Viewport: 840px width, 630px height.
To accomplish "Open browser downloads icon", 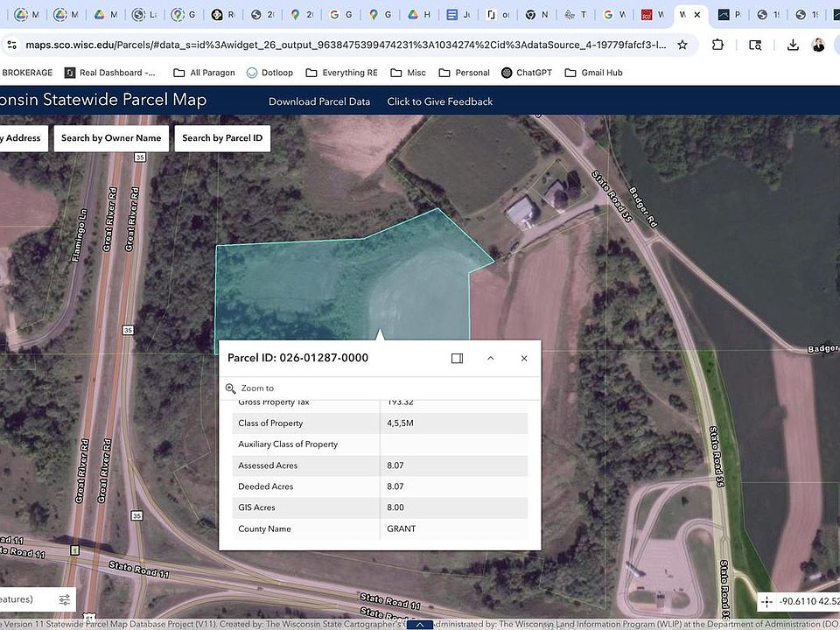I will pyautogui.click(x=793, y=45).
